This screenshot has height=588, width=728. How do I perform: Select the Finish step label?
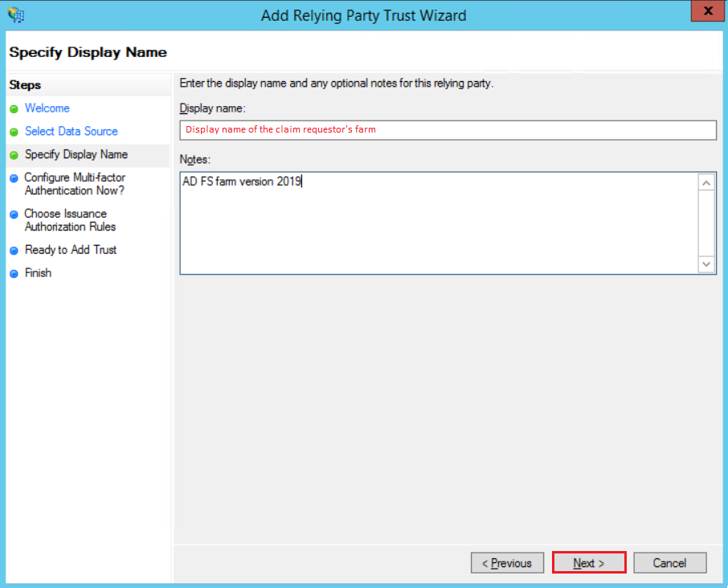[38, 273]
